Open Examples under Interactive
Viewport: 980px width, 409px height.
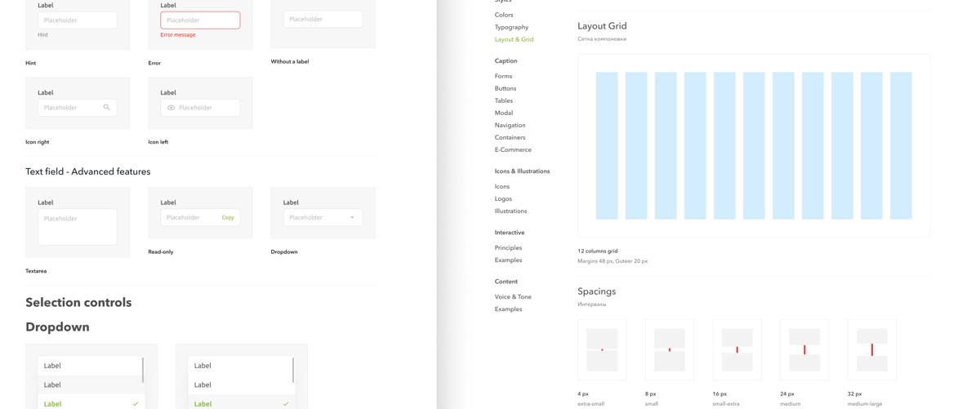pos(508,260)
